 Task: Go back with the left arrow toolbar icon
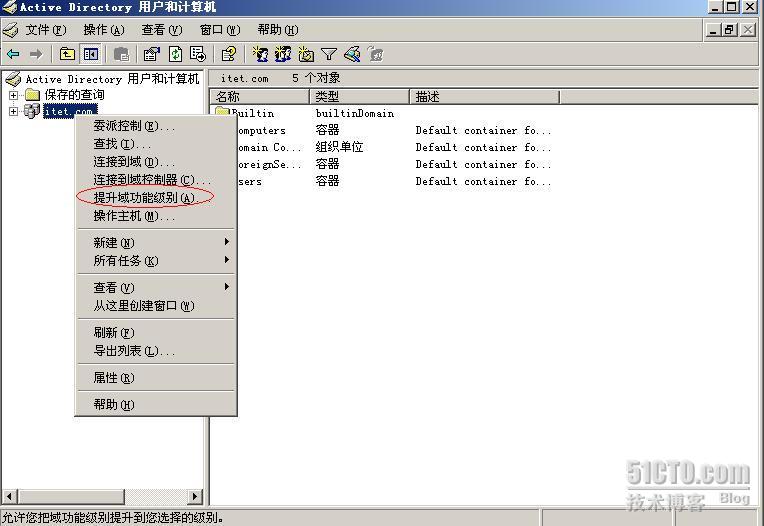[13, 54]
